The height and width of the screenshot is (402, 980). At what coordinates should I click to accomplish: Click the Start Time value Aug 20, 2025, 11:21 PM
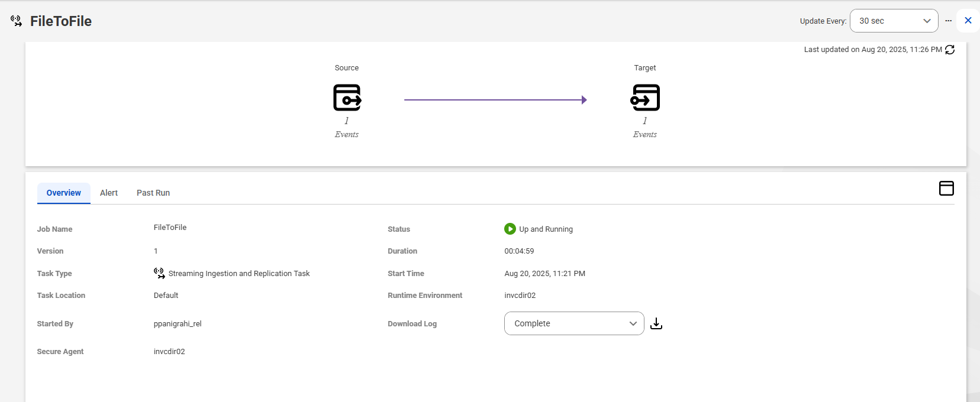coord(544,274)
